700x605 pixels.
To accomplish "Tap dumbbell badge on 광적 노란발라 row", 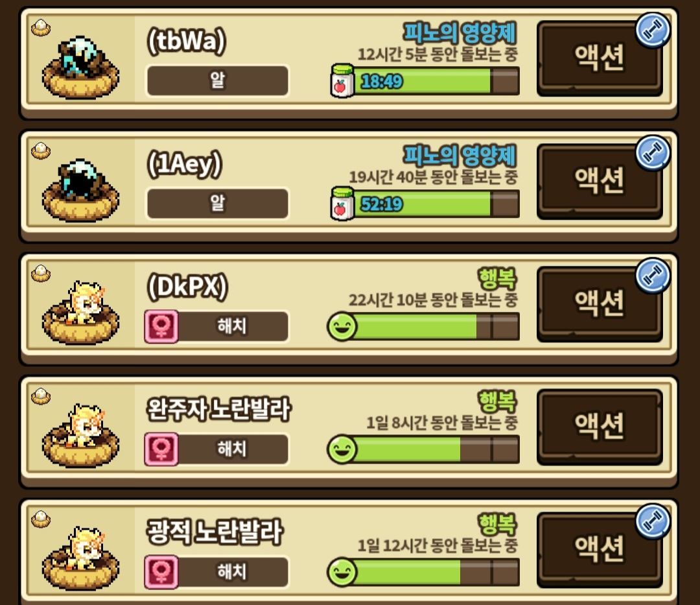I will tap(653, 521).
